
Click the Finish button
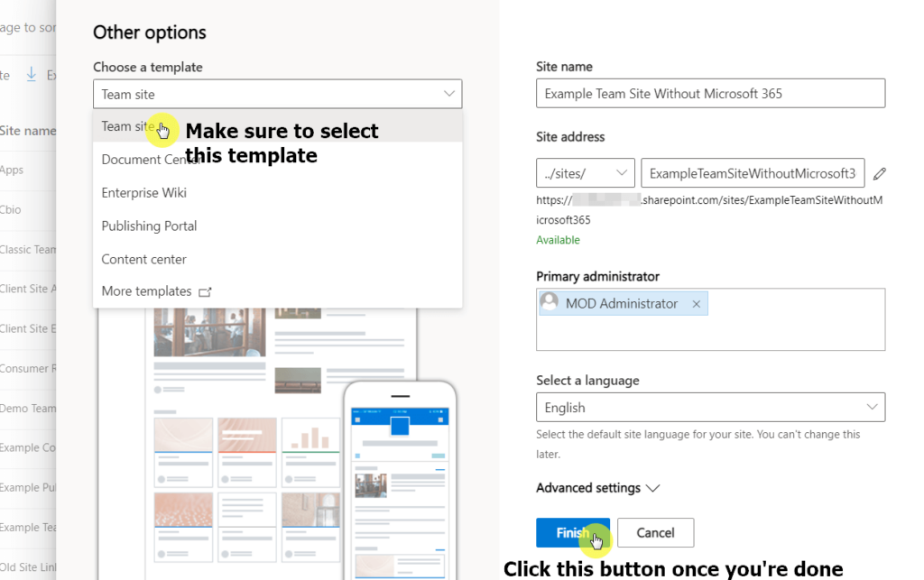point(572,533)
